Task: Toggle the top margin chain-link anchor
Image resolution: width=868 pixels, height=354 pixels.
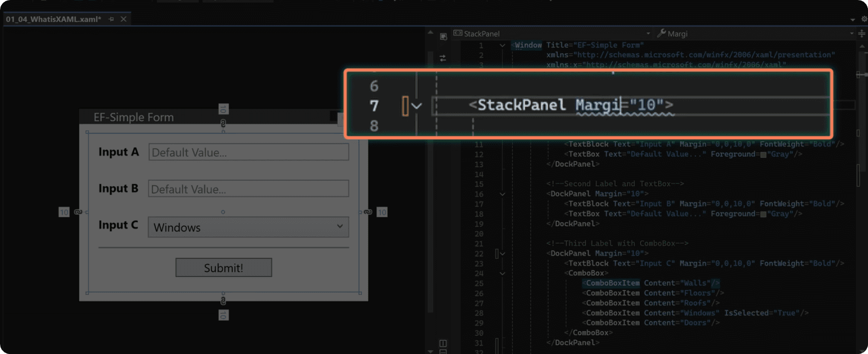Action: pyautogui.click(x=223, y=123)
